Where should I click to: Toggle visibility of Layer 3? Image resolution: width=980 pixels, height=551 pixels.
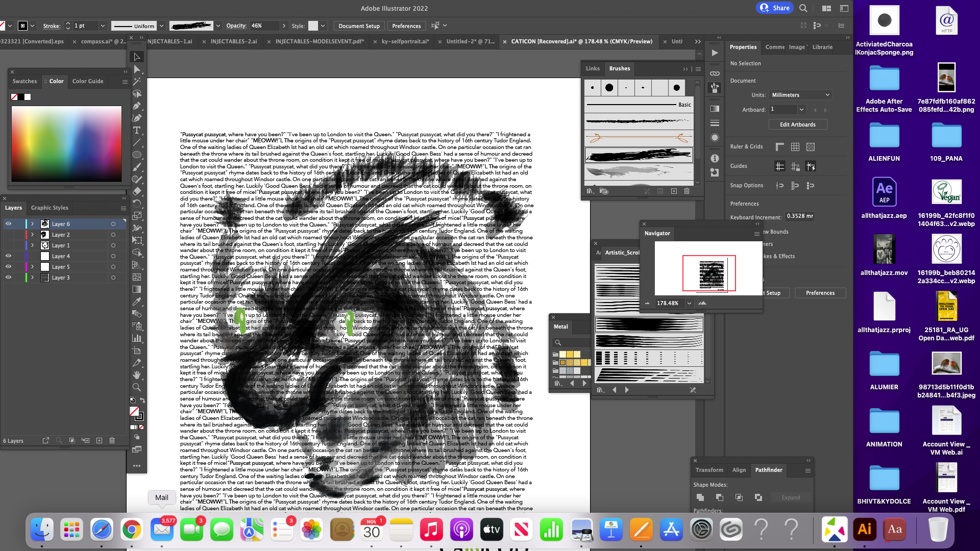pyautogui.click(x=8, y=278)
